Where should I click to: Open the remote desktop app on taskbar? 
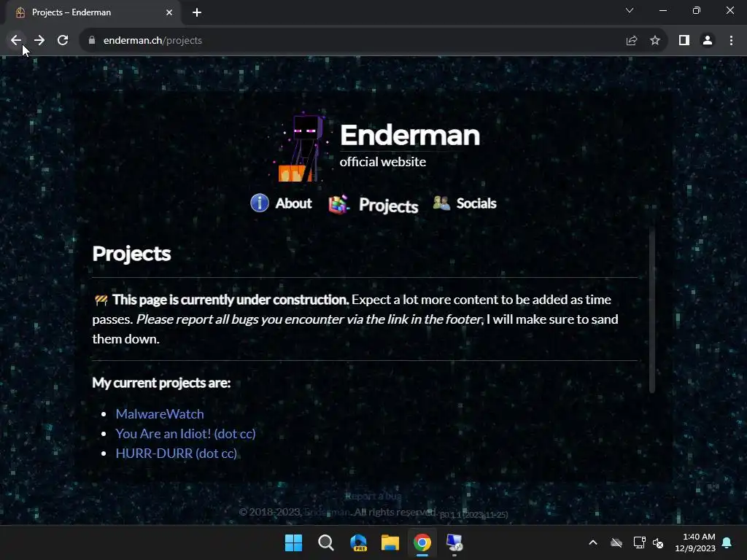454,542
